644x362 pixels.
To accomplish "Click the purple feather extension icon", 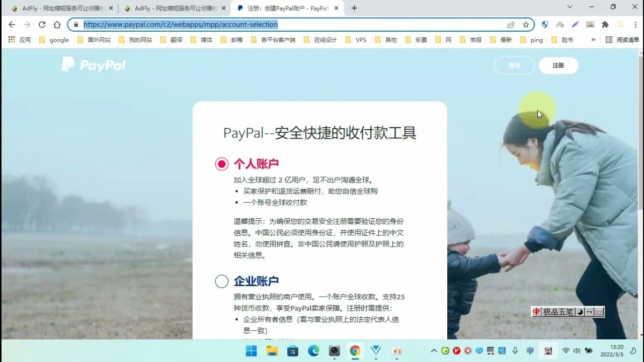I will click(x=575, y=25).
